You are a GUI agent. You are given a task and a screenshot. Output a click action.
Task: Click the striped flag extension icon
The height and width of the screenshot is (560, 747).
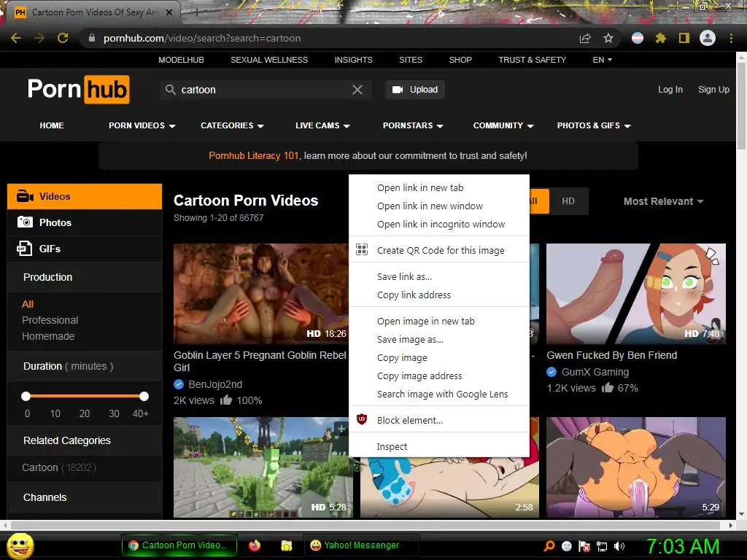click(638, 38)
